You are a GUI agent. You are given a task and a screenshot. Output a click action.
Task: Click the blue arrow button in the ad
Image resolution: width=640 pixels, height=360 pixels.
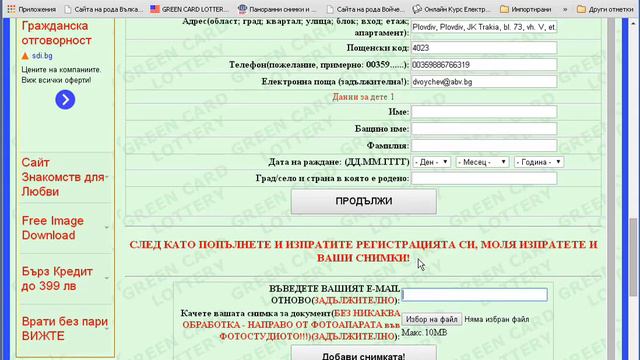65,100
